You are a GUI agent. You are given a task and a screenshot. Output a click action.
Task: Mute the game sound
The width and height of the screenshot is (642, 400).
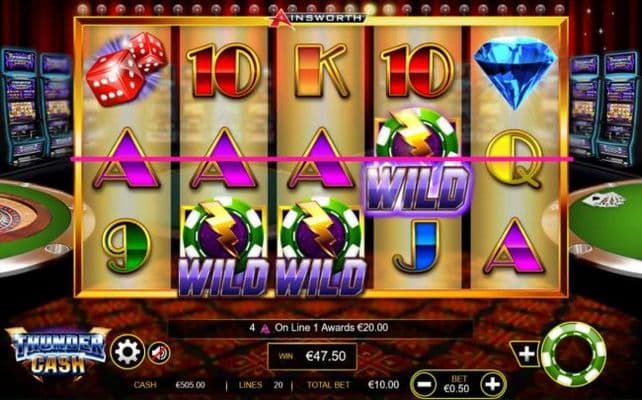[x=159, y=353]
